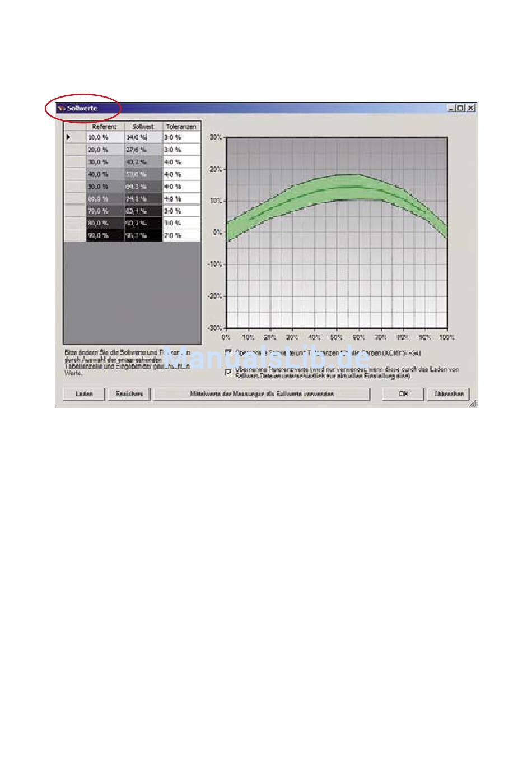Click 'Mittelwerte der Messungen als Sollwerte verwenden'
532x775 pixels.
(262, 394)
